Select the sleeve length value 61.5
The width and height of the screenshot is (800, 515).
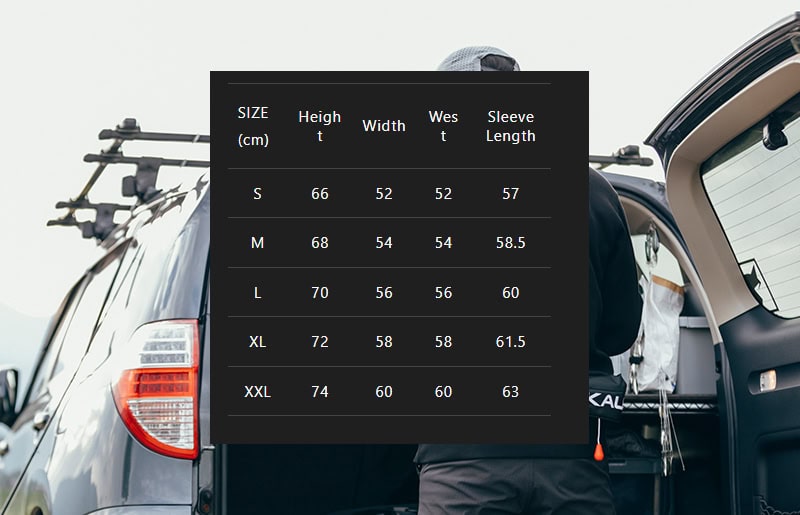(x=511, y=342)
